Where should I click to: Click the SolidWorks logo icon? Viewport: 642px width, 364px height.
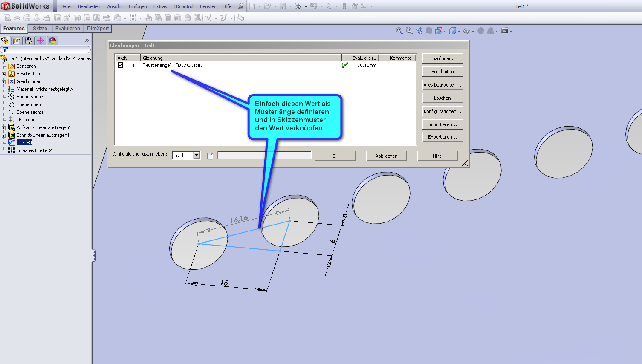[6, 6]
